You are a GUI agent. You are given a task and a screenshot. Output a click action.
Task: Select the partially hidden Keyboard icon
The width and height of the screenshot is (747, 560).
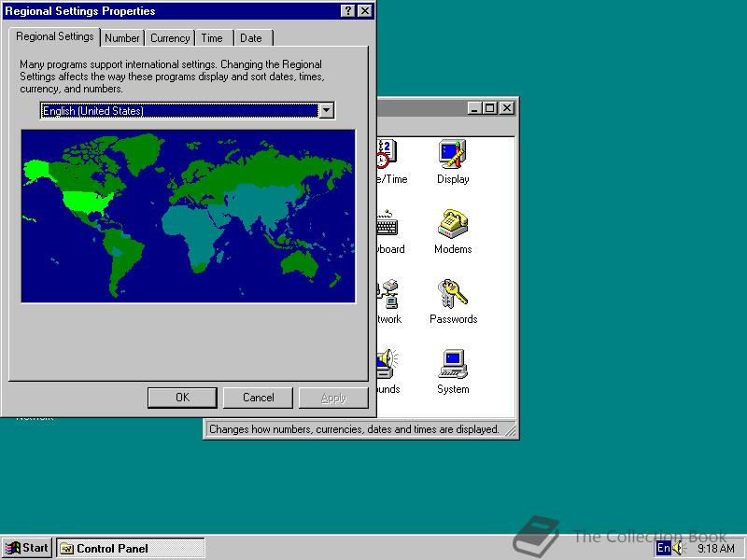390,231
